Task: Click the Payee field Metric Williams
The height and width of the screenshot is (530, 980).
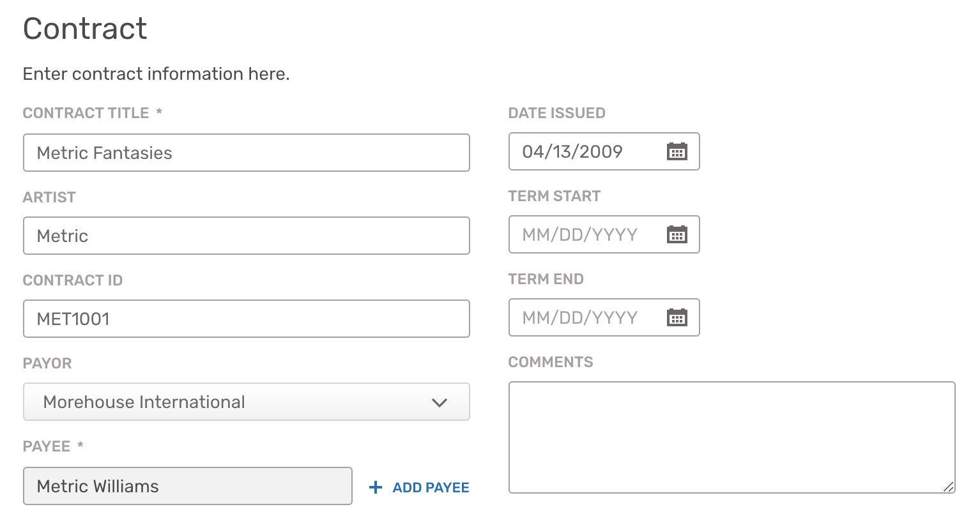Action: 188,486
